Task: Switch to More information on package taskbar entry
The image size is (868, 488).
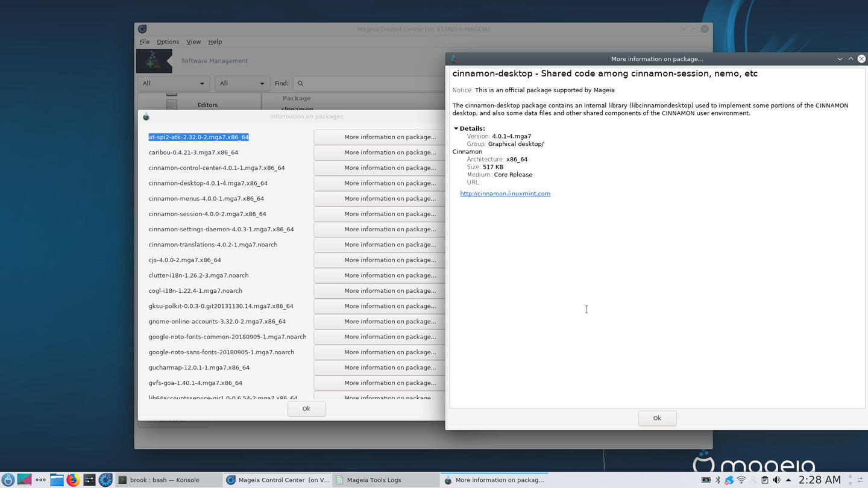Action: click(x=494, y=480)
